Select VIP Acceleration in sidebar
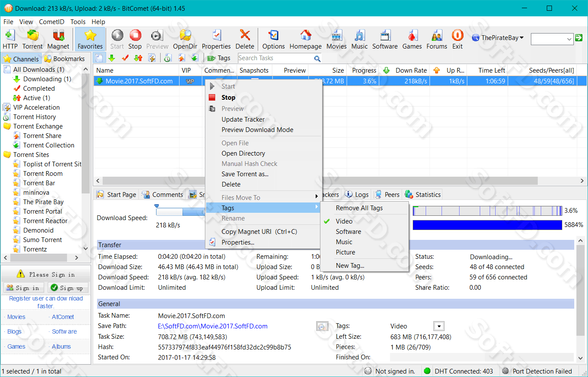Viewport: 588px width, 377px height. [x=31, y=107]
